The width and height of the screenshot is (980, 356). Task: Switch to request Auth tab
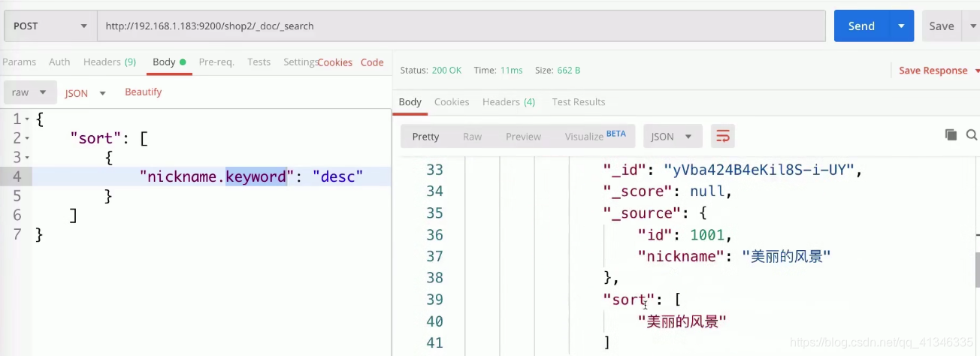point(59,62)
